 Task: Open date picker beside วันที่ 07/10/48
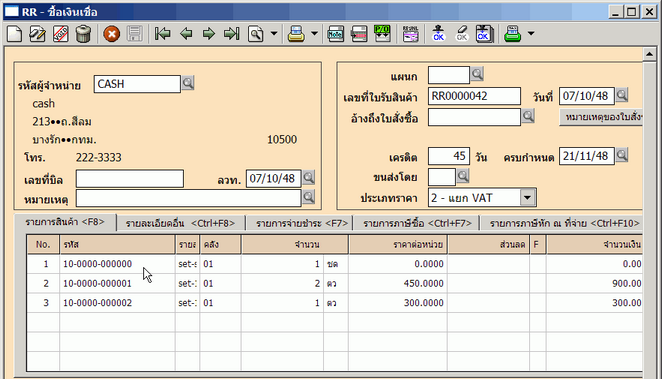(622, 95)
